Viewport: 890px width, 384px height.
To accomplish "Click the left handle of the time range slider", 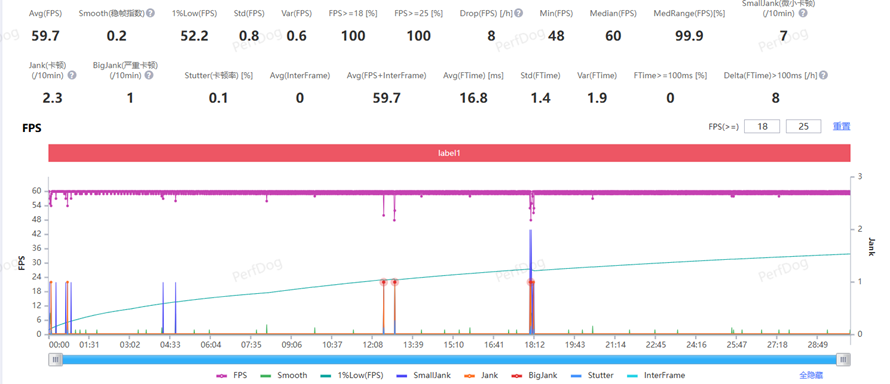I will pyautogui.click(x=55, y=359).
